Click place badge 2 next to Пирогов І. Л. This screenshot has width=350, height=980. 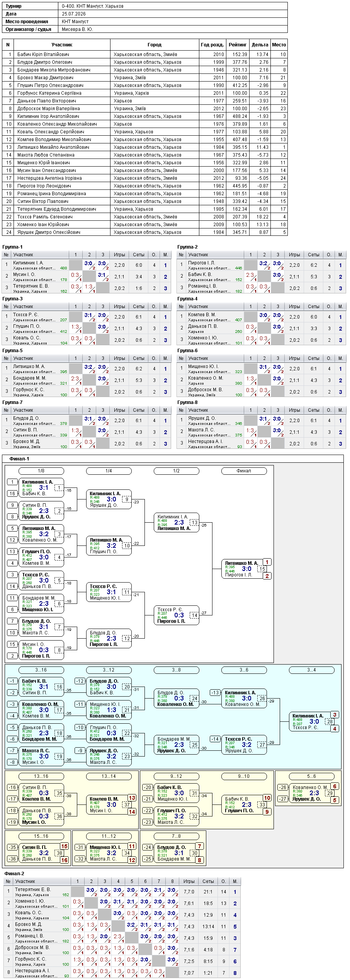(267, 576)
